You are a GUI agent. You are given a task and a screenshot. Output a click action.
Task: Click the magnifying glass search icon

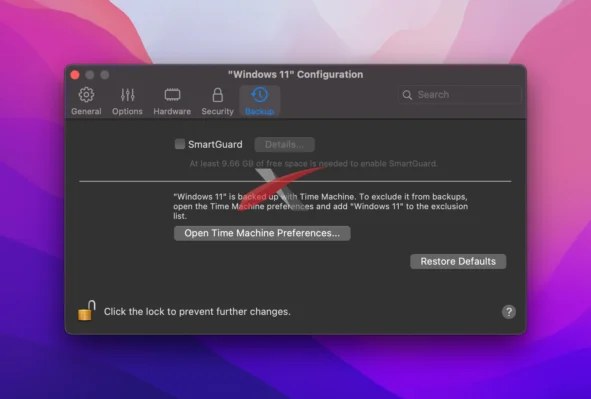coord(407,95)
